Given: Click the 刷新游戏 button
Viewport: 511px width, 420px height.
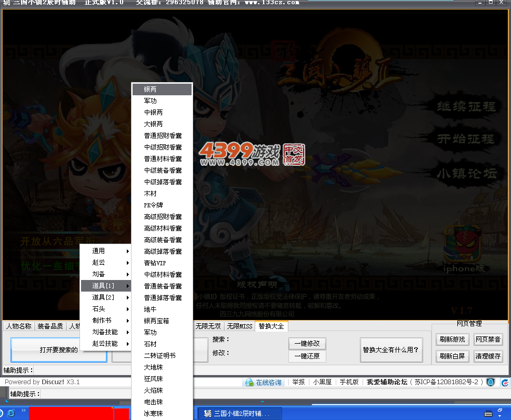Looking at the screenshot, I should pyautogui.click(x=453, y=339).
